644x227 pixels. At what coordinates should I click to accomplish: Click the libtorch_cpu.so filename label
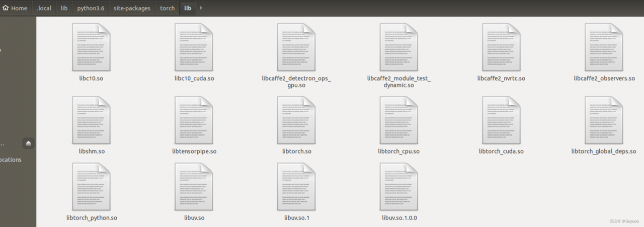coord(398,151)
